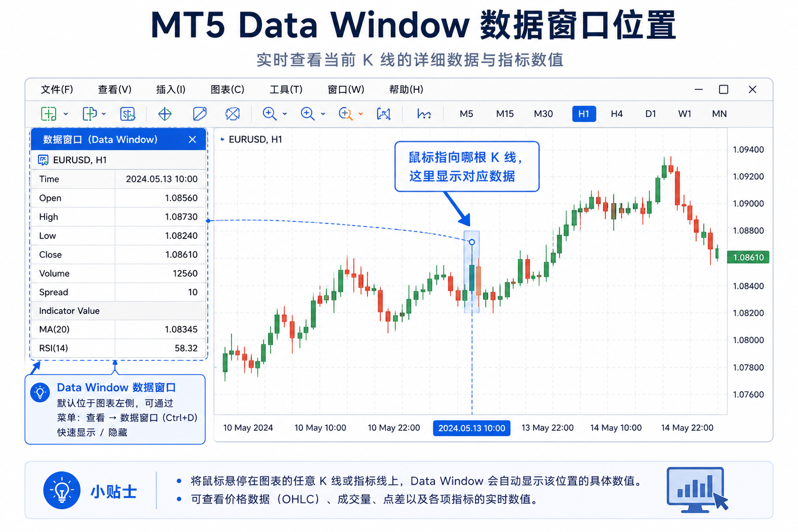Click the 1.09400 price axis label
Screen dimensions: 798x532
point(748,150)
